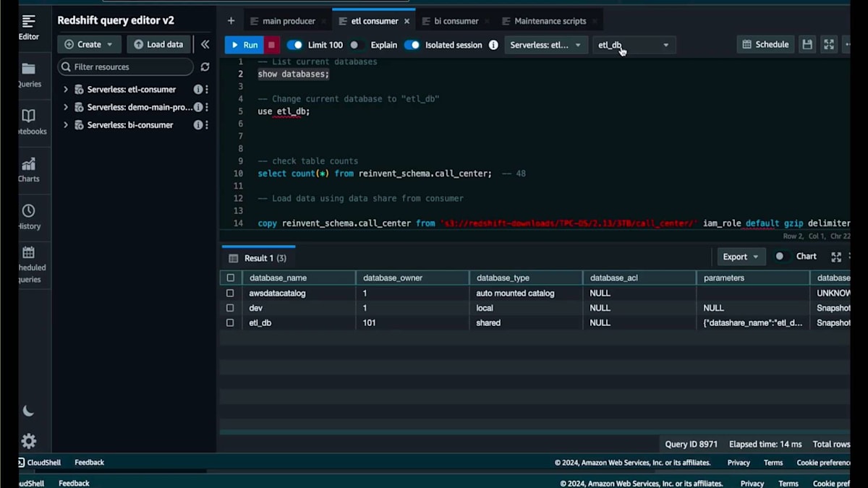The width and height of the screenshot is (868, 488).
Task: Open settings gear in the sidebar
Action: (x=29, y=441)
